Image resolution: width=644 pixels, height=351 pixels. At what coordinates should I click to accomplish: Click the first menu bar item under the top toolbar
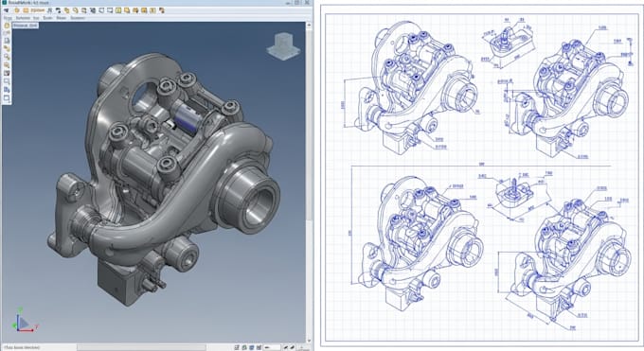[x=8, y=18]
